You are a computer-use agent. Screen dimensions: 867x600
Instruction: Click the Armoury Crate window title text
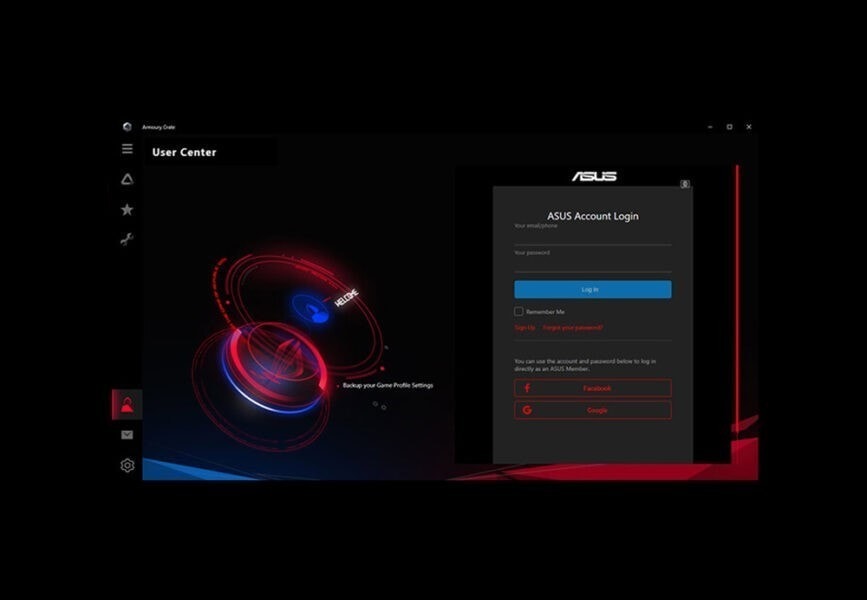click(x=159, y=127)
